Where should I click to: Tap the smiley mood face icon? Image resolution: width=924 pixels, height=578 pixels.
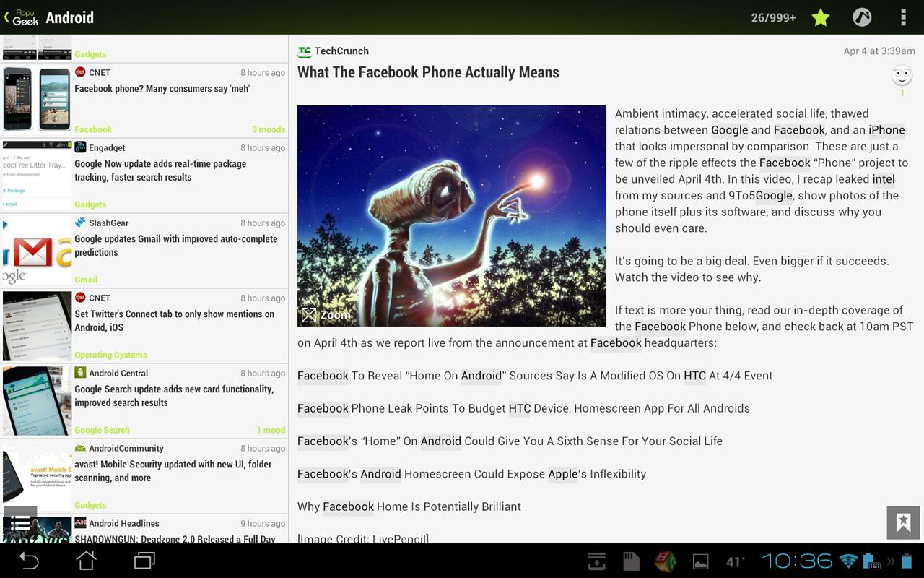[902, 76]
